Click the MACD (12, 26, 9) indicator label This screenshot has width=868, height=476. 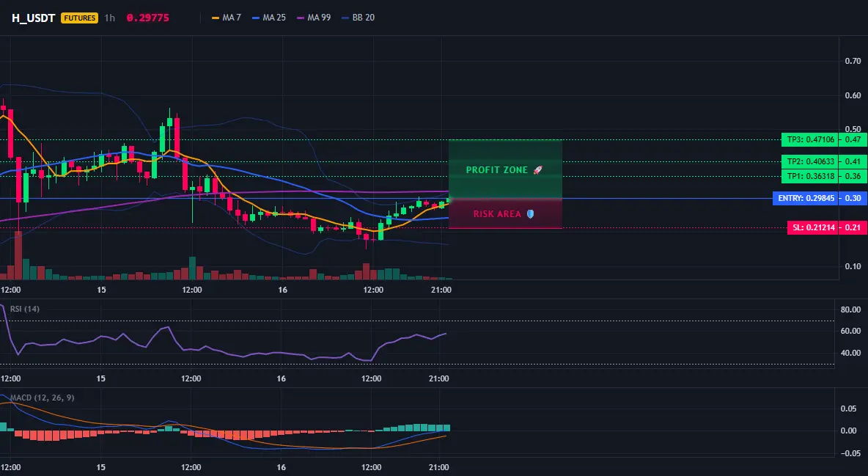[x=42, y=398]
